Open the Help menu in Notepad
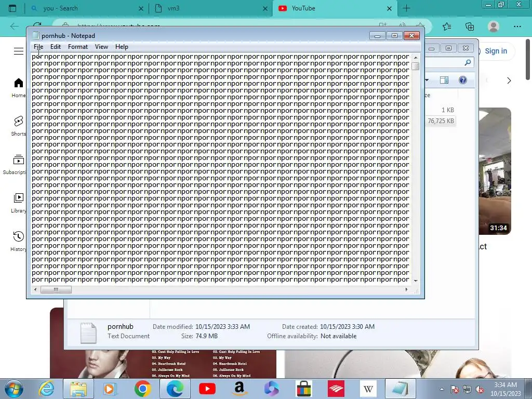 click(x=122, y=47)
